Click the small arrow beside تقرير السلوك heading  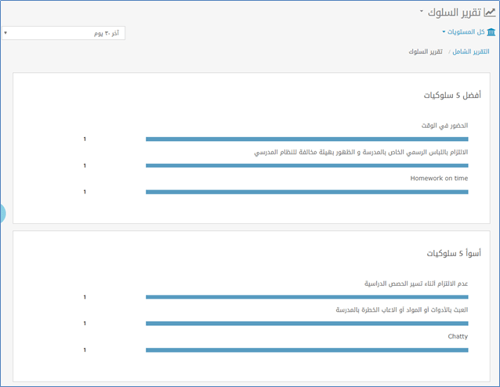(422, 12)
